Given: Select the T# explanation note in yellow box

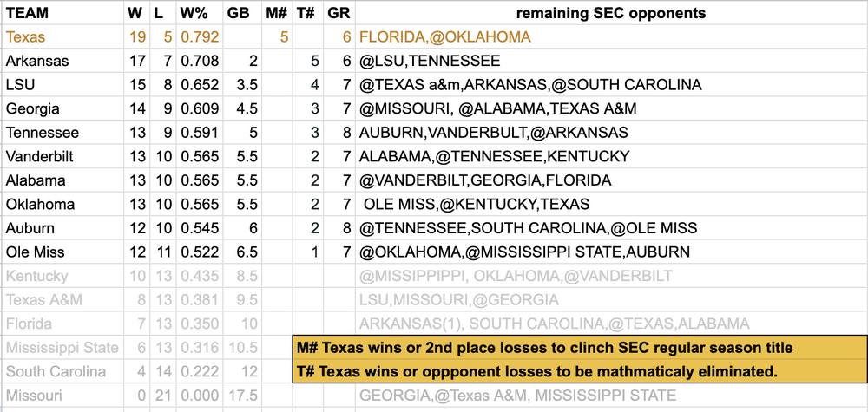Looking at the screenshot, I should pyautogui.click(x=534, y=372).
